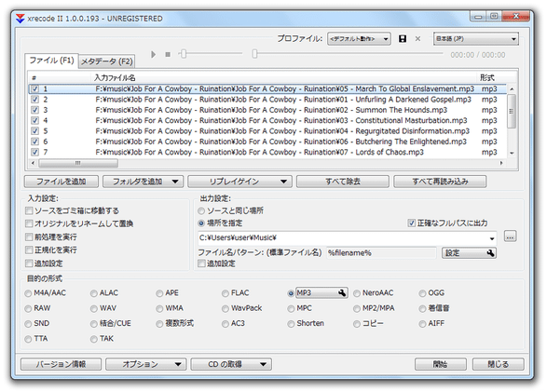Image resolution: width=547 pixels, height=392 pixels.
Task: Toggle 正確なフルパスに出力 checkbox
Action: (x=412, y=223)
